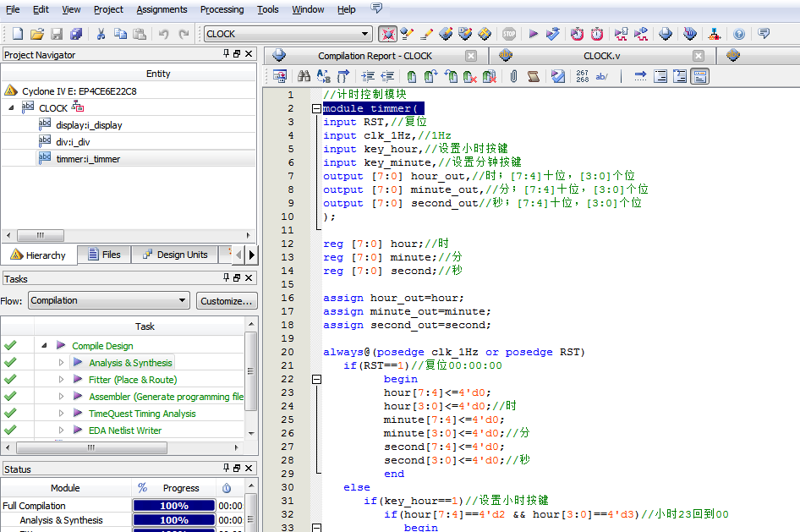Click the binoculars Find icon in editor toolbar

(x=303, y=76)
